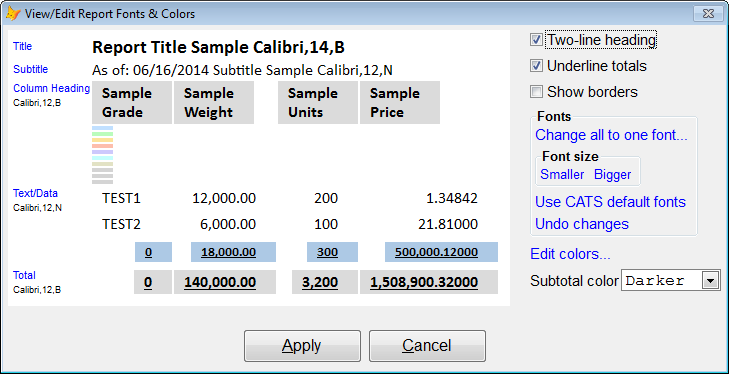This screenshot has width=729, height=374.
Task: Click the 200 units value
Action: [x=326, y=199]
